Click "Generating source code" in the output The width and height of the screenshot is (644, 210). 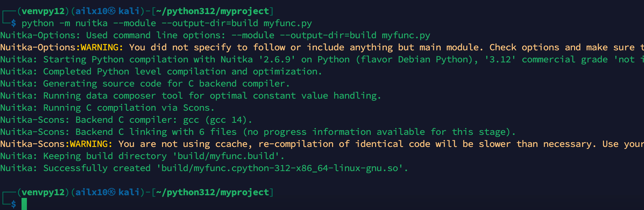click(x=102, y=84)
